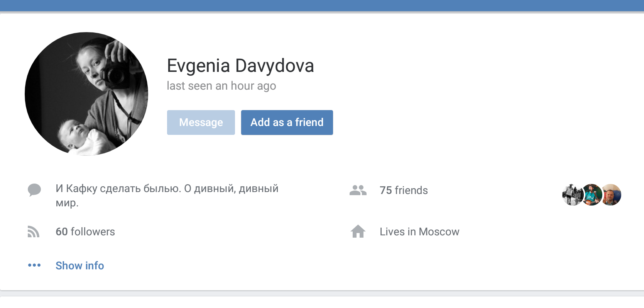644x308 pixels.
Task: Click the blue header bar at top
Action: [x=322, y=5]
